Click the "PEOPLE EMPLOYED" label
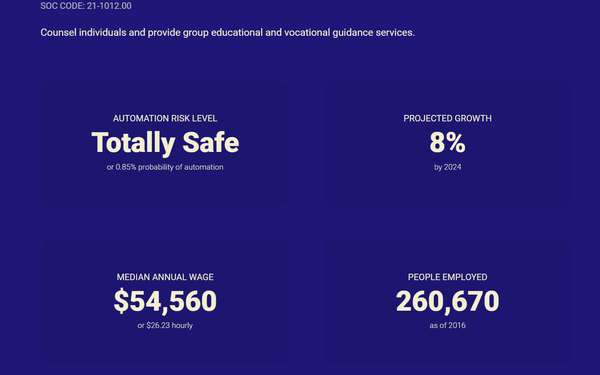600x375 pixels. click(x=447, y=277)
